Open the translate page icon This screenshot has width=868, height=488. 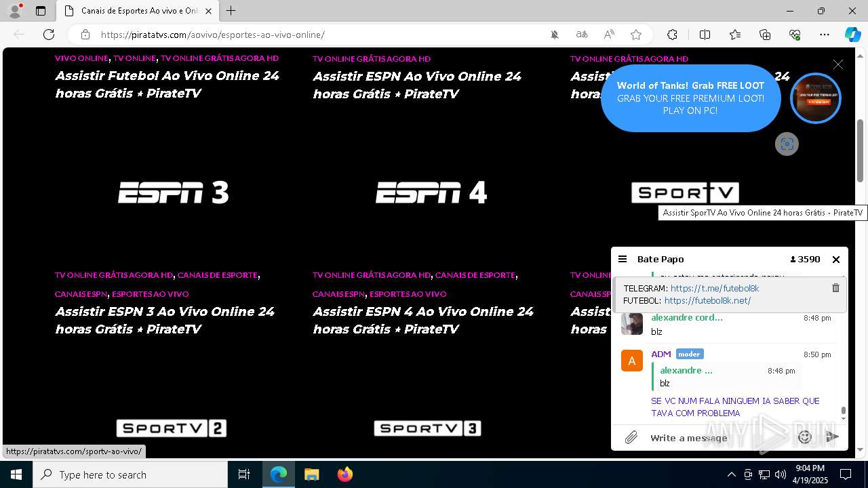click(582, 35)
